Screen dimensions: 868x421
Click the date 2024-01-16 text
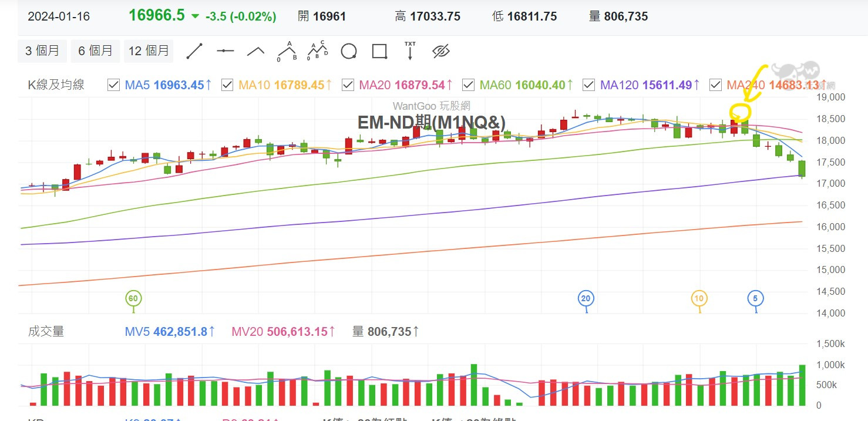59,16
